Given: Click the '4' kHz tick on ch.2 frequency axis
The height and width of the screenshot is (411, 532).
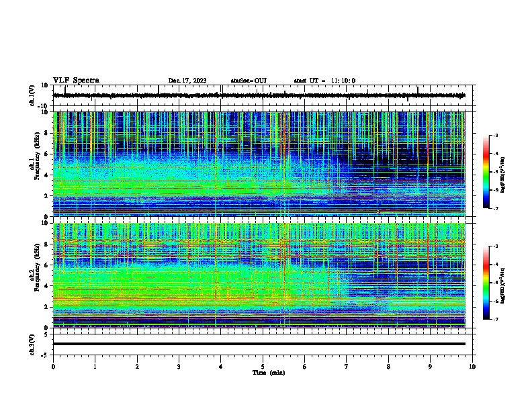Looking at the screenshot, I should tap(46, 286).
